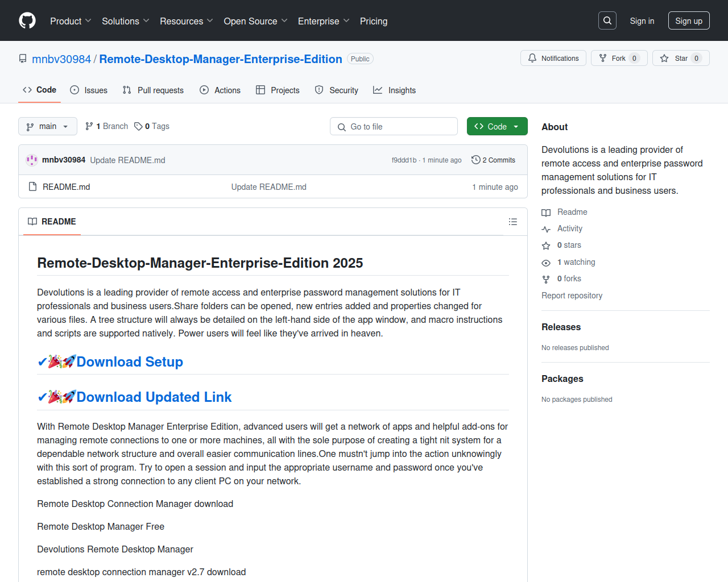Click the GitHub logo icon

pyautogui.click(x=27, y=20)
